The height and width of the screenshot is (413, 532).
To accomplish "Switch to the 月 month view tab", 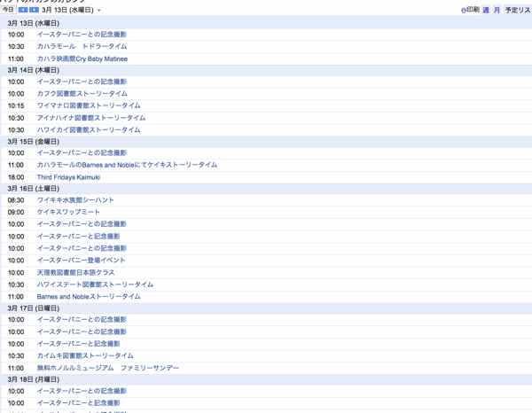I will click(x=497, y=10).
